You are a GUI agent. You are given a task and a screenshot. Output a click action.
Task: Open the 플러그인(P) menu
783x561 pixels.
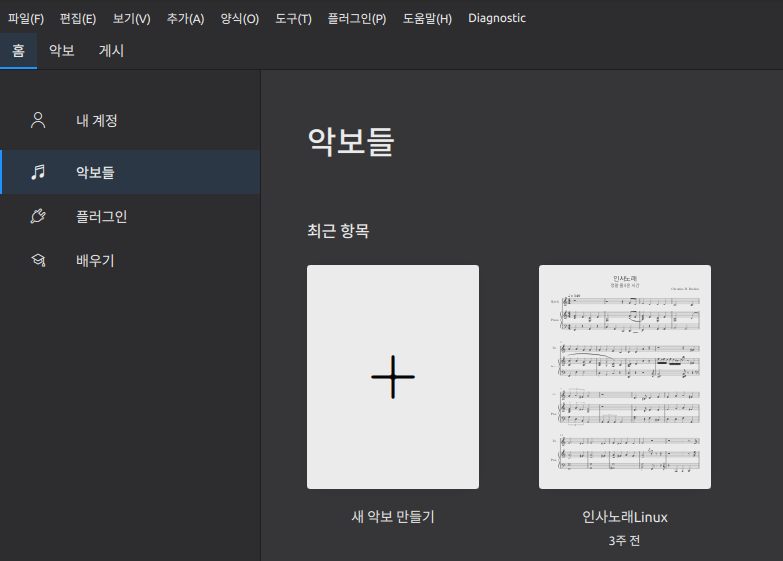pyautogui.click(x=357, y=19)
